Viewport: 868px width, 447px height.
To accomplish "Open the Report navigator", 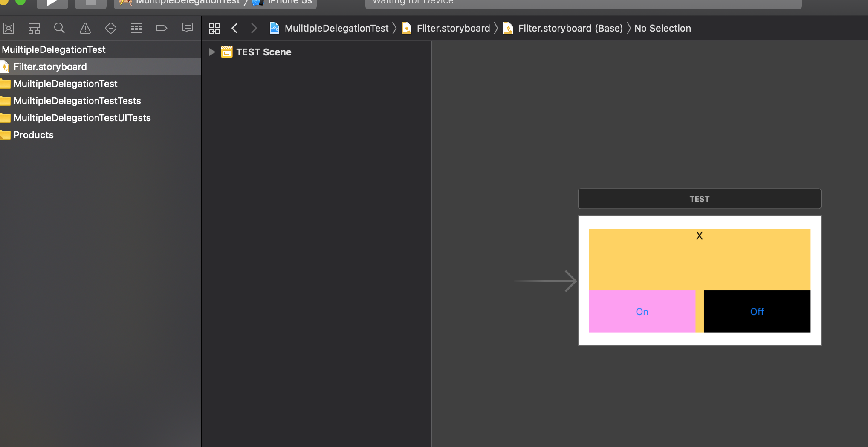I will [x=187, y=28].
